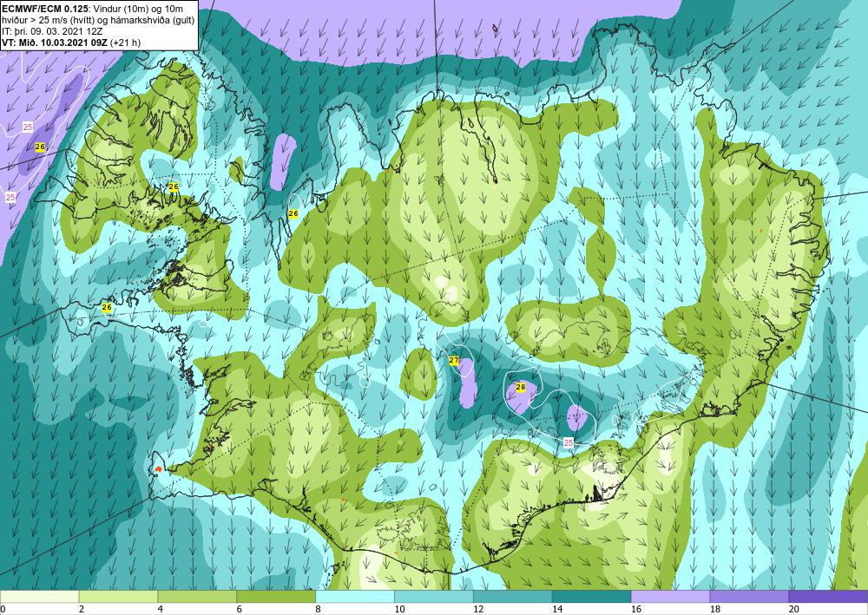868x615 pixels.
Task: Select the 18–20 m/s medium purple legend swatch
Action: (749, 596)
